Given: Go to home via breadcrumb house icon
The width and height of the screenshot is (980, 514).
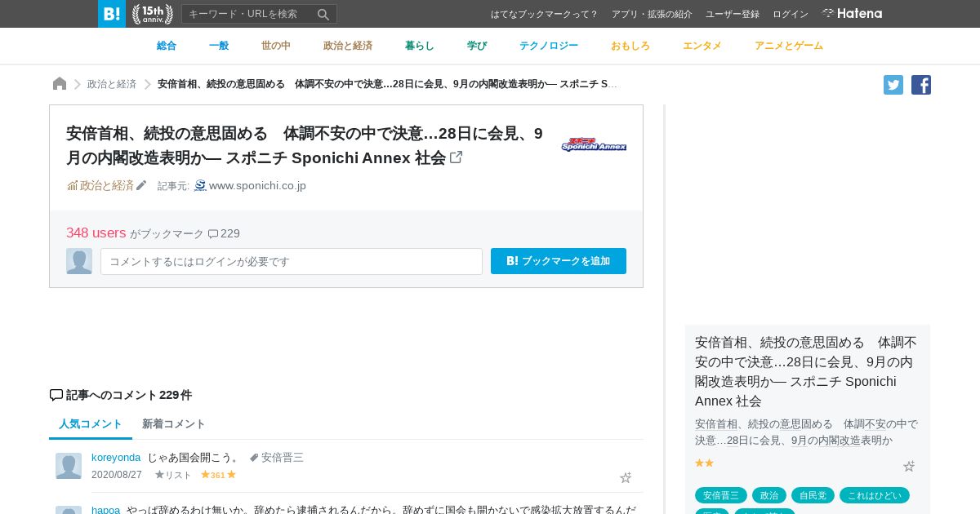Looking at the screenshot, I should (x=60, y=84).
